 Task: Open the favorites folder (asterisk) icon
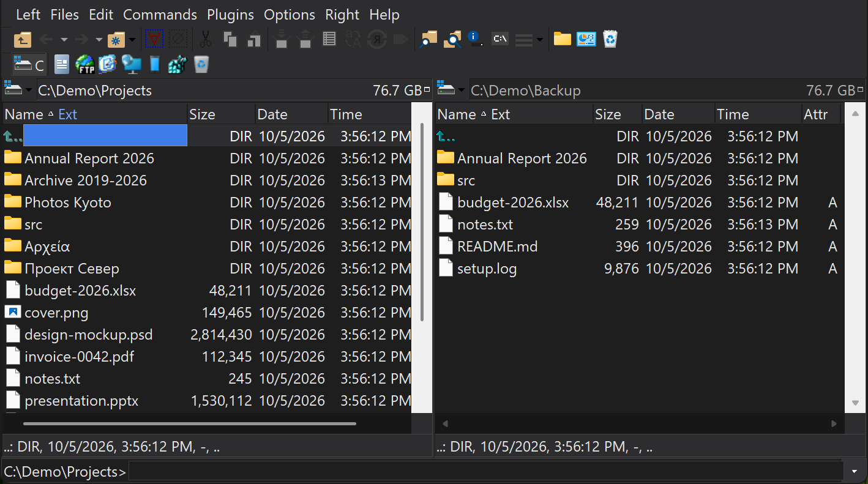click(115, 40)
